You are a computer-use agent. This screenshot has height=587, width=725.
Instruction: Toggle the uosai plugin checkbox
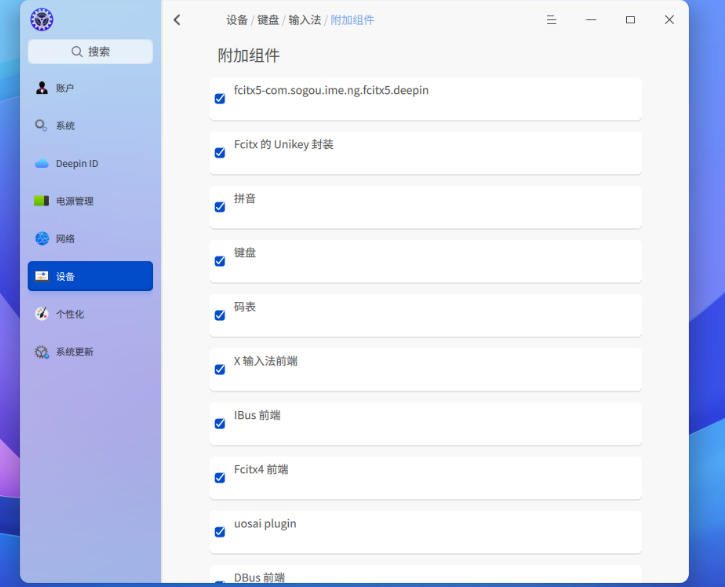click(220, 532)
